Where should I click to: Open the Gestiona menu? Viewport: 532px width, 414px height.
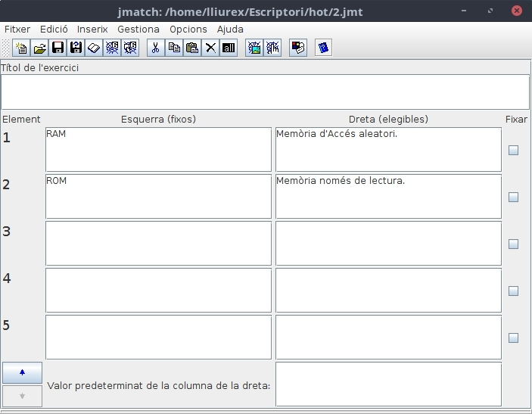pyautogui.click(x=138, y=29)
